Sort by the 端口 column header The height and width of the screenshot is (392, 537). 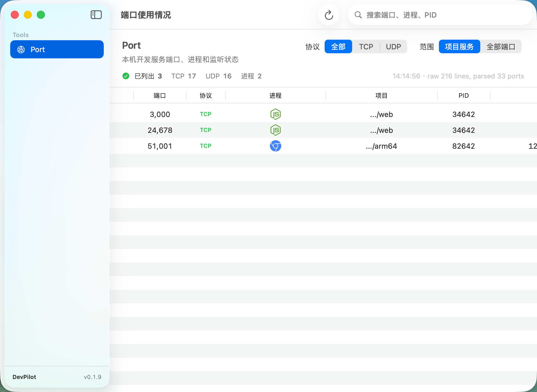(160, 95)
